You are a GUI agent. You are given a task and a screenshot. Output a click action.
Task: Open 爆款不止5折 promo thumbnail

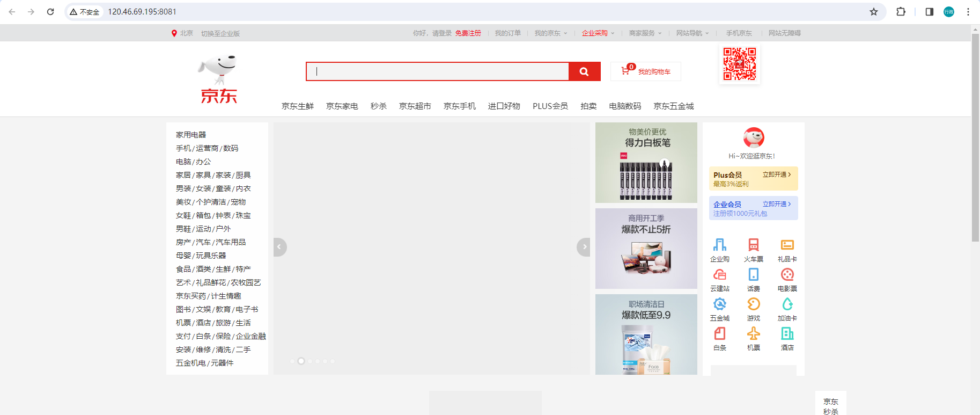click(x=646, y=249)
